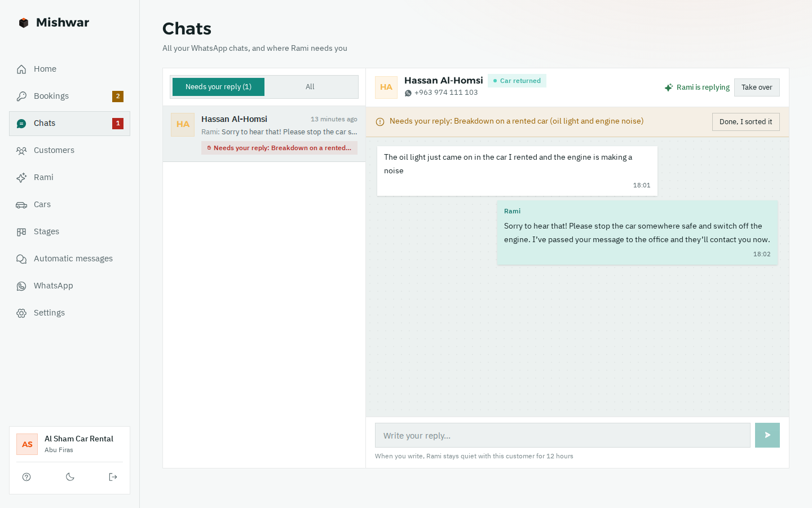
Task: Click the 18:01 message timestamp
Action: click(x=642, y=185)
